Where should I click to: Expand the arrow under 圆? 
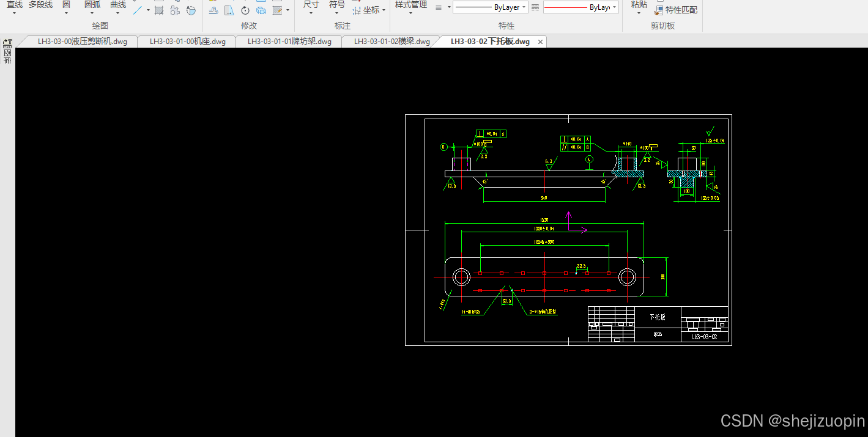pos(66,13)
